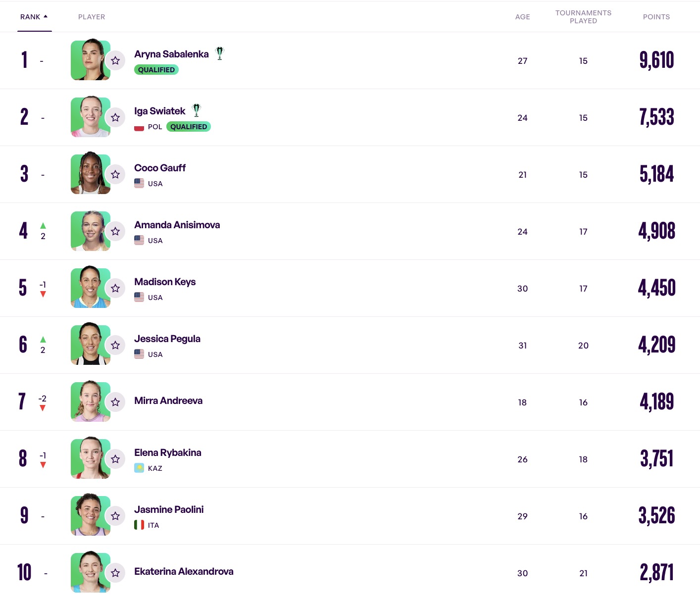Toggle favorite star for Coco Gauff
The height and width of the screenshot is (601, 700).
(115, 174)
